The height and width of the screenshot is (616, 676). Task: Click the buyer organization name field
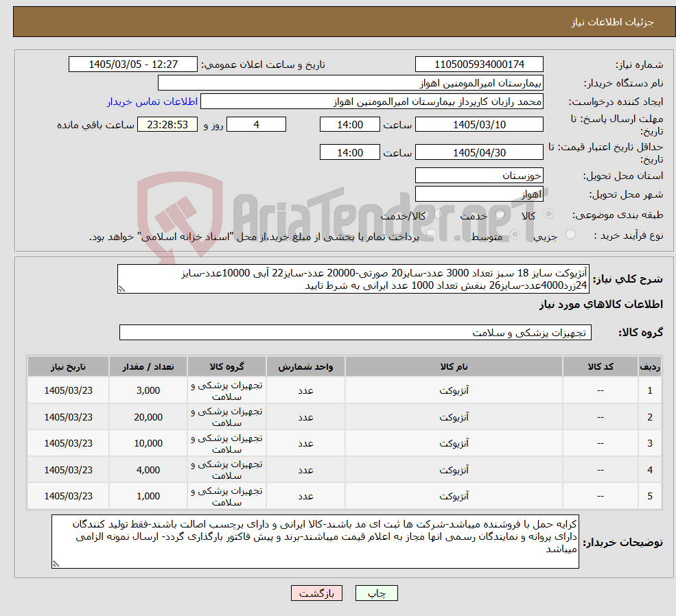[x=351, y=83]
